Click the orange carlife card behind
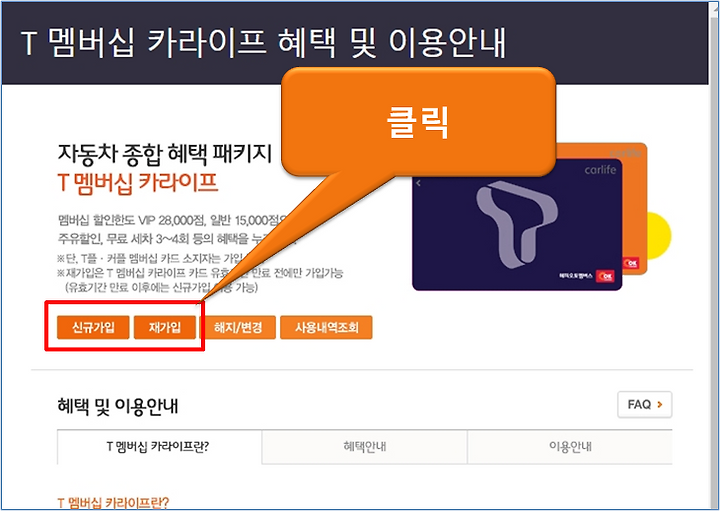The width and height of the screenshot is (720, 511). 636,211
